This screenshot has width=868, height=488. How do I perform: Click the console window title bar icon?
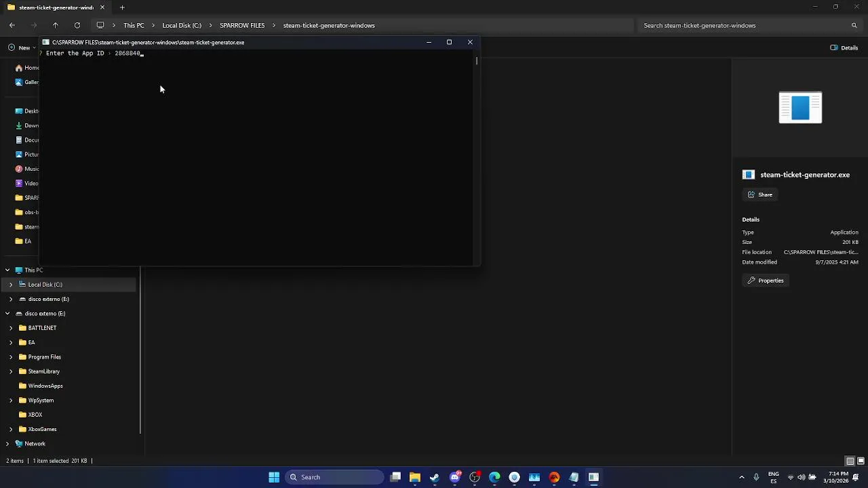46,42
